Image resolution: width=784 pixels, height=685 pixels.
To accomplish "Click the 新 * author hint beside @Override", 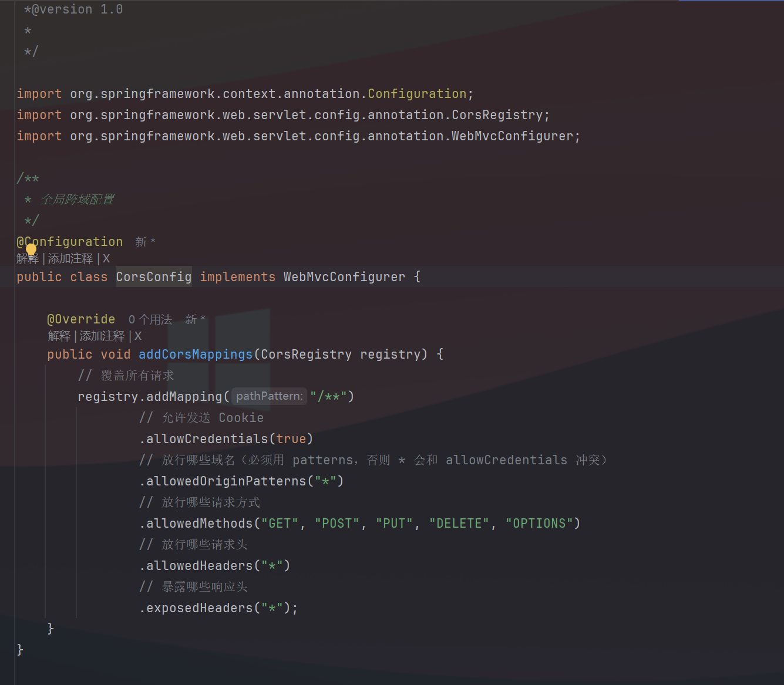I will [195, 320].
